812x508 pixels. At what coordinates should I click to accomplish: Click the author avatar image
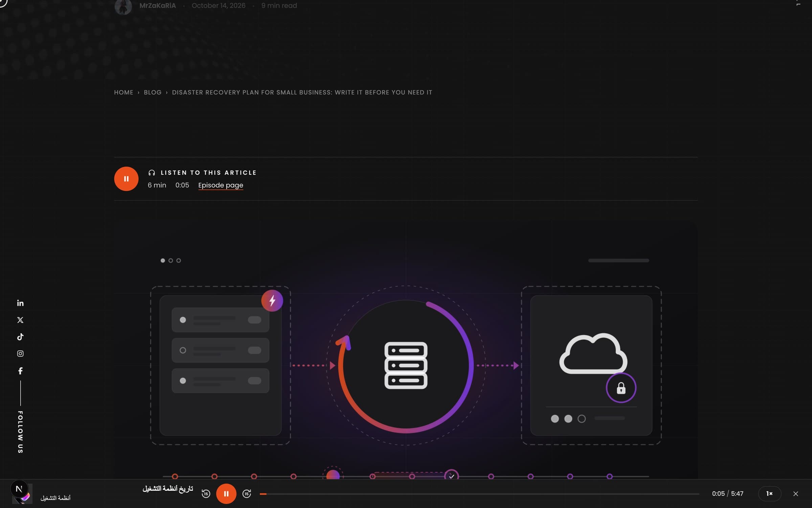point(123,6)
